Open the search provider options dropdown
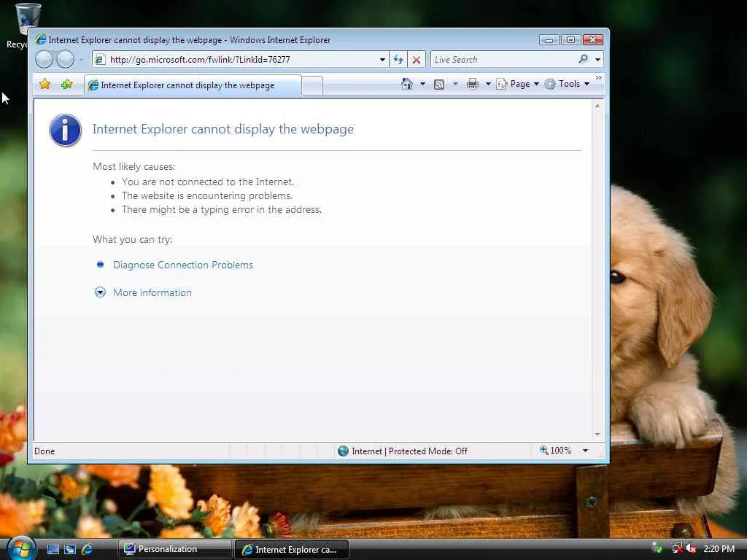This screenshot has height=560, width=747. click(x=597, y=60)
